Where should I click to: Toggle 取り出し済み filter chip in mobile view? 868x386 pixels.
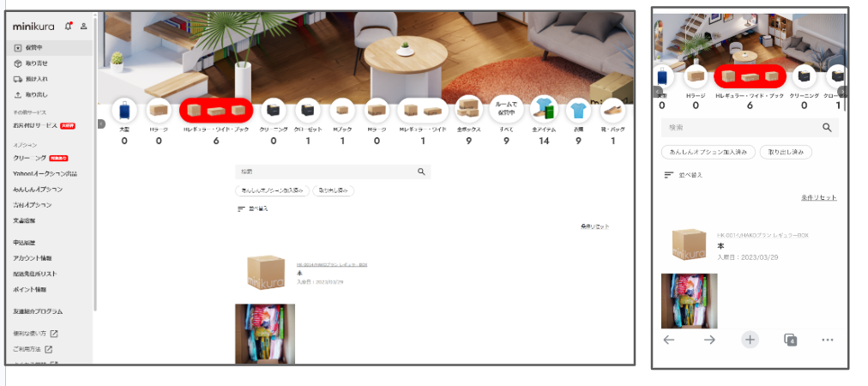[786, 152]
